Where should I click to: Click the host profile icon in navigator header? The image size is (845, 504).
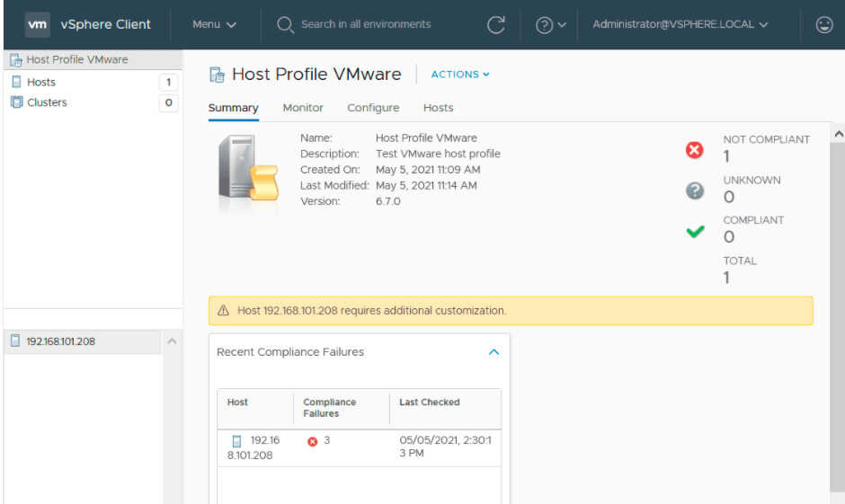(16, 60)
